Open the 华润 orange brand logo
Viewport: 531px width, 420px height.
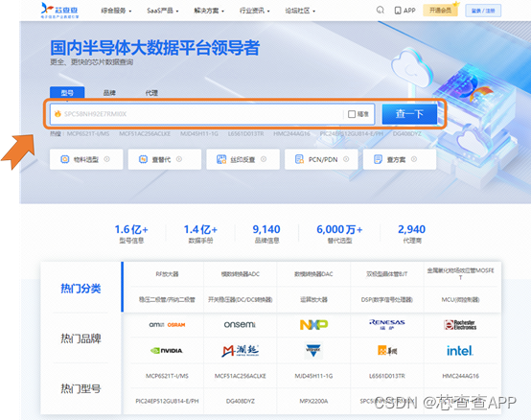(x=387, y=351)
